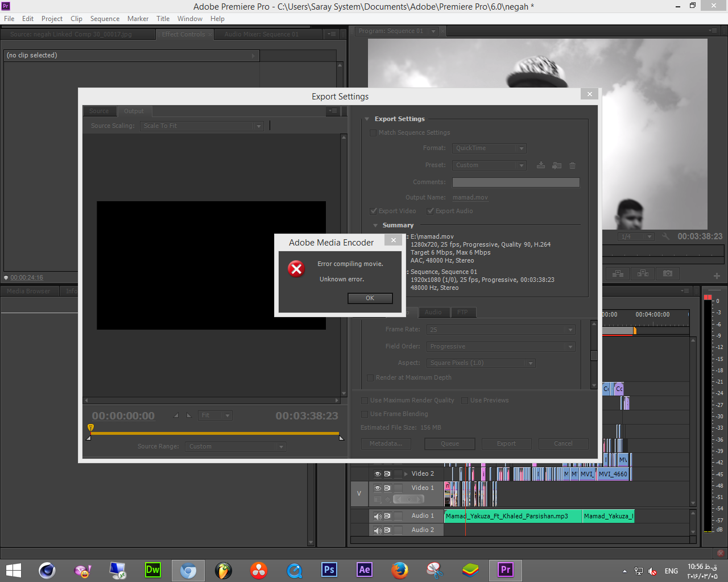The image size is (728, 582).
Task: Click the mamad.mov output name link
Action: coord(470,198)
